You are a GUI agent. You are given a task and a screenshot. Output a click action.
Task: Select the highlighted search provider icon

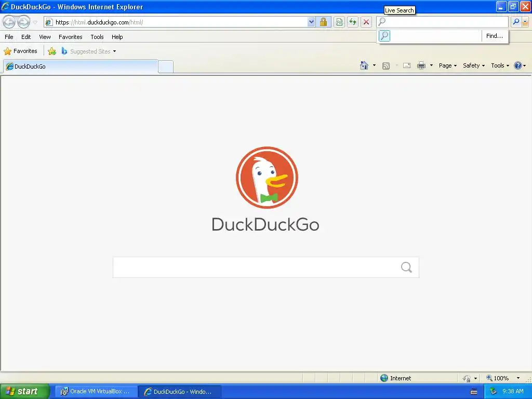384,36
